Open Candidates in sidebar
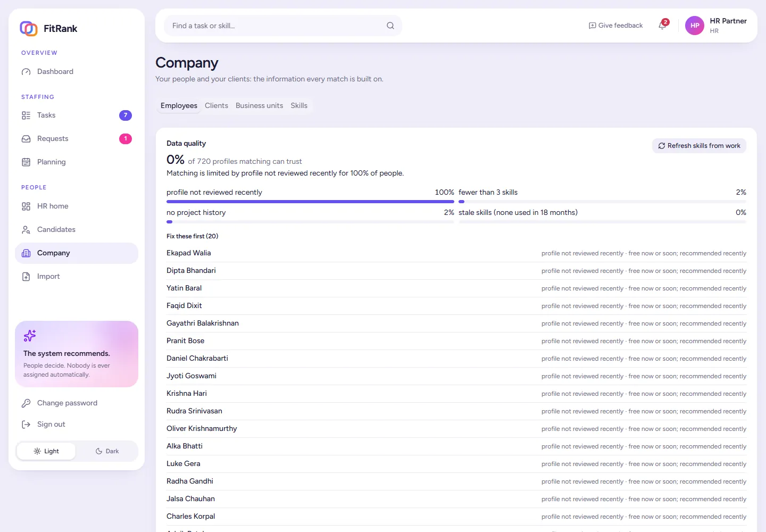Image resolution: width=766 pixels, height=532 pixels. (77, 230)
